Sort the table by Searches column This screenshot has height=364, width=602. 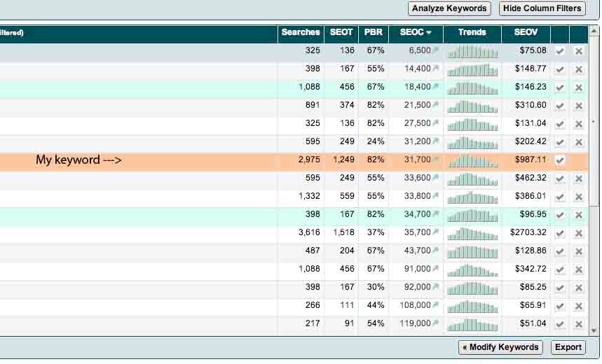[x=300, y=32]
